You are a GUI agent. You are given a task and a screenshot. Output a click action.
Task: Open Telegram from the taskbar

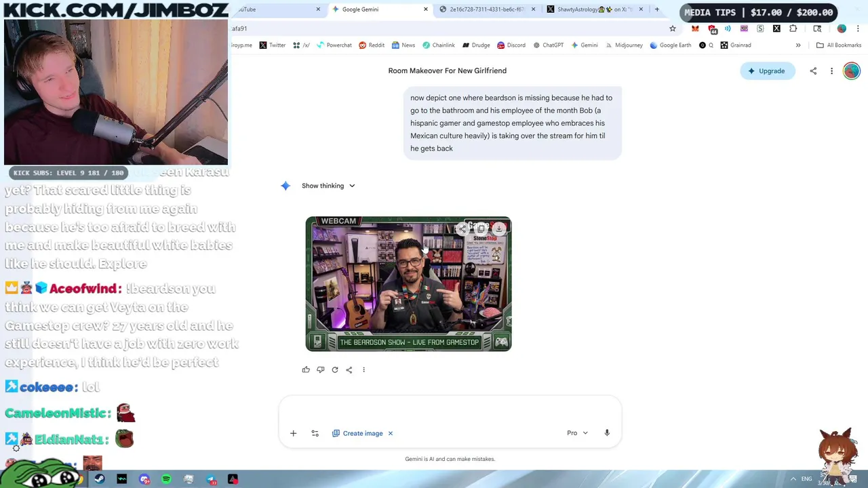211,479
